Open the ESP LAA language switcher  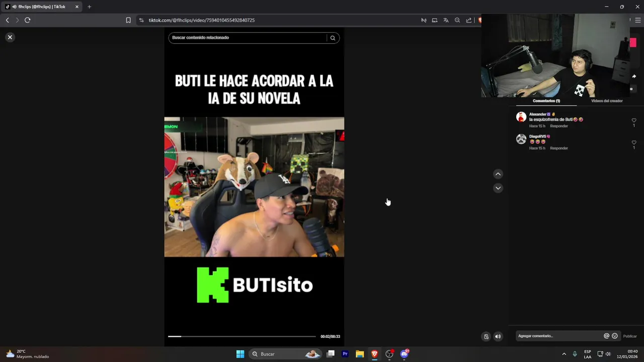[x=588, y=354]
